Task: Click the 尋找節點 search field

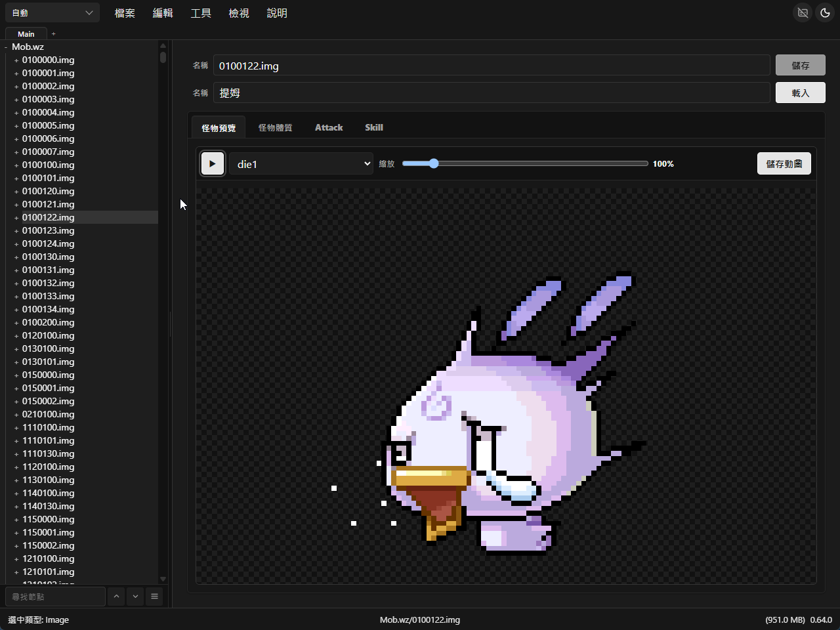Action: 55,597
